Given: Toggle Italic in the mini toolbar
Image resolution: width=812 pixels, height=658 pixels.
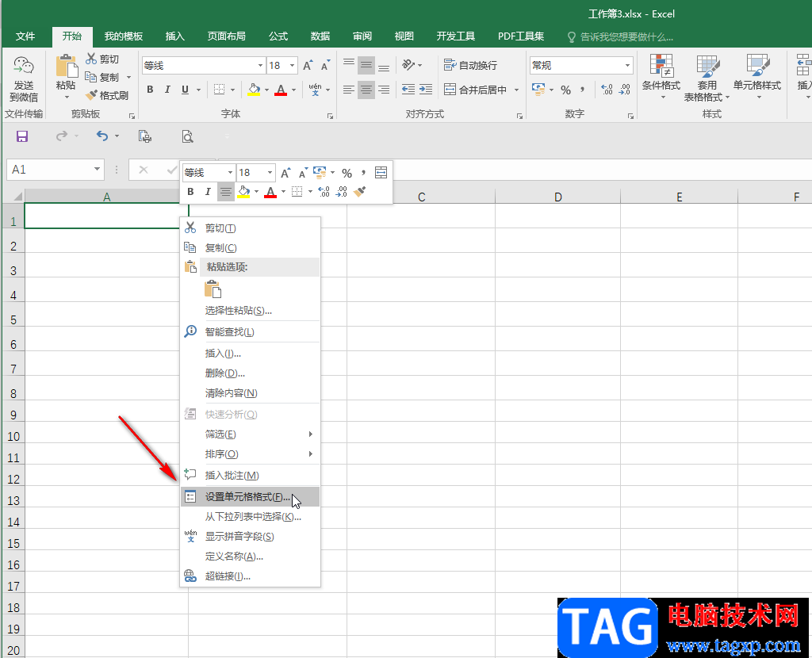Looking at the screenshot, I should pos(208,192).
